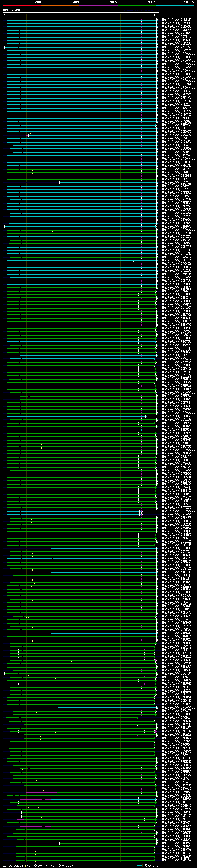The image size is (197, 868).
Task: Select hit UniRef100_Q2F5M3
Action: point(177,406)
